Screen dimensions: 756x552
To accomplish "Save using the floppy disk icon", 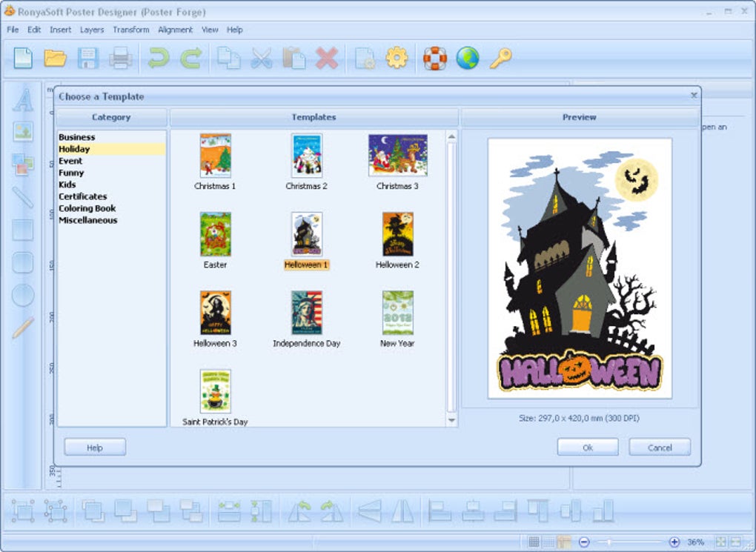I will [x=88, y=59].
